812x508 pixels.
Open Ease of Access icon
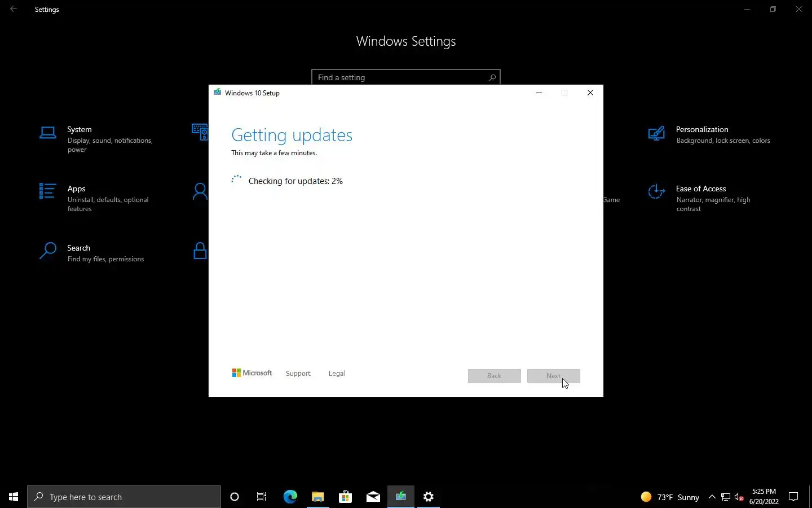tap(656, 191)
